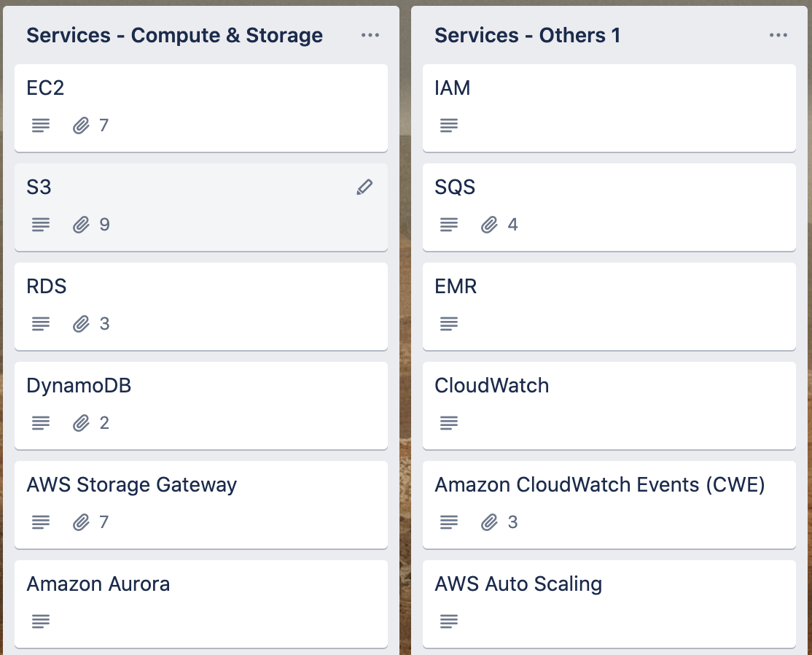Viewport: 812px width, 655px height.
Task: Click attachment icon on CloudWatch Events (CWE) card
Action: pos(489,522)
